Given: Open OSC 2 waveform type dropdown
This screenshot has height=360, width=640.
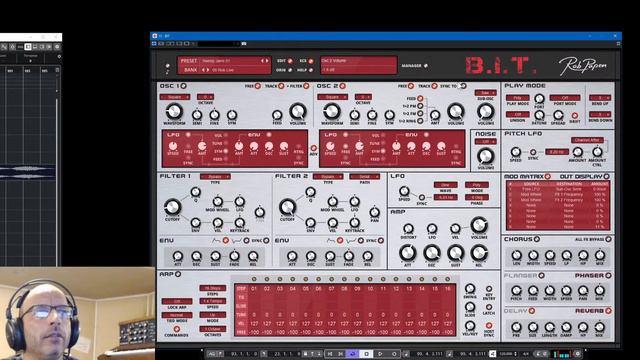Looking at the screenshot, I should [332, 97].
